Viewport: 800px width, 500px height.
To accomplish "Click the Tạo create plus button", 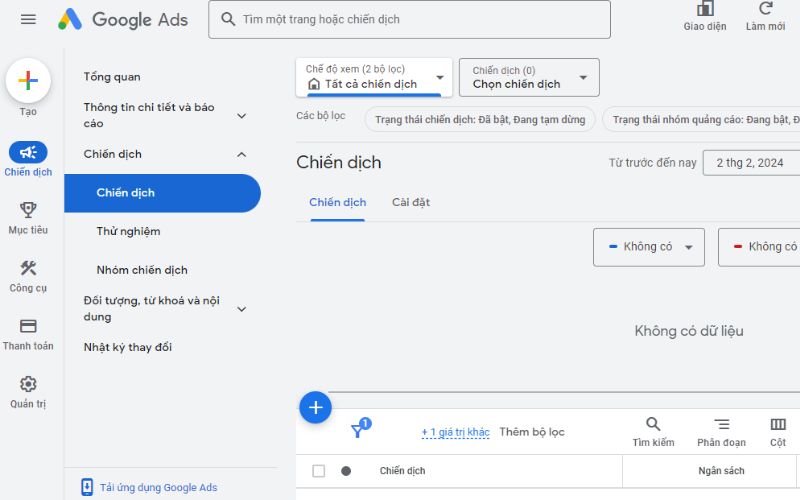I will (28, 81).
